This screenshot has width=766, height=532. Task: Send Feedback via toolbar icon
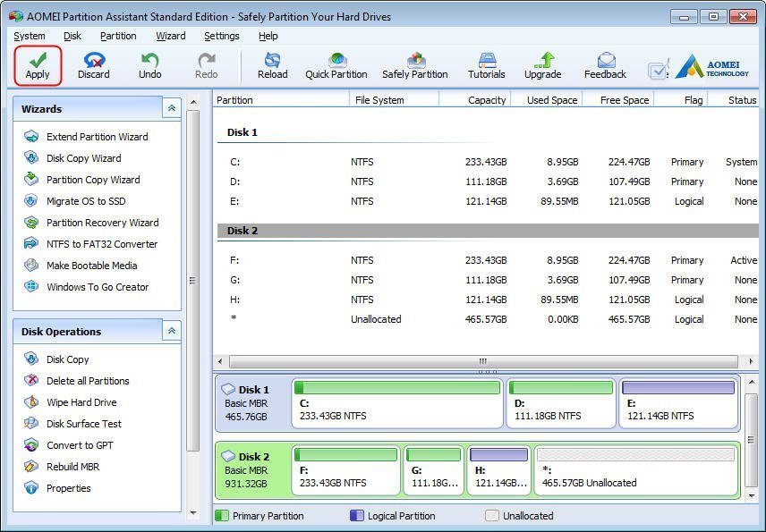605,65
